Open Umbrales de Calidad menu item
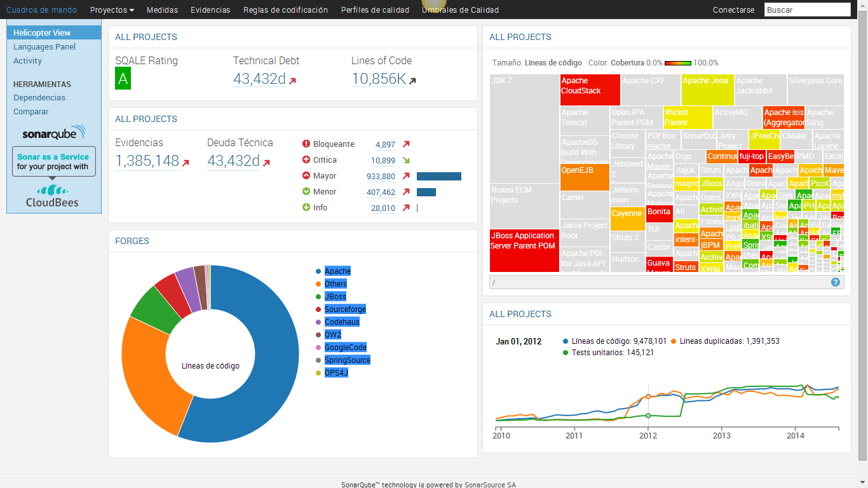Image resolution: width=868 pixels, height=488 pixels. pyautogui.click(x=460, y=10)
